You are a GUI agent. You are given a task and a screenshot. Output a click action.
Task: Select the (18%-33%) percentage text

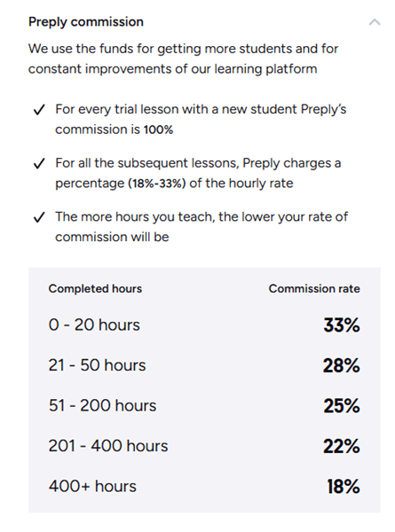coord(157,184)
